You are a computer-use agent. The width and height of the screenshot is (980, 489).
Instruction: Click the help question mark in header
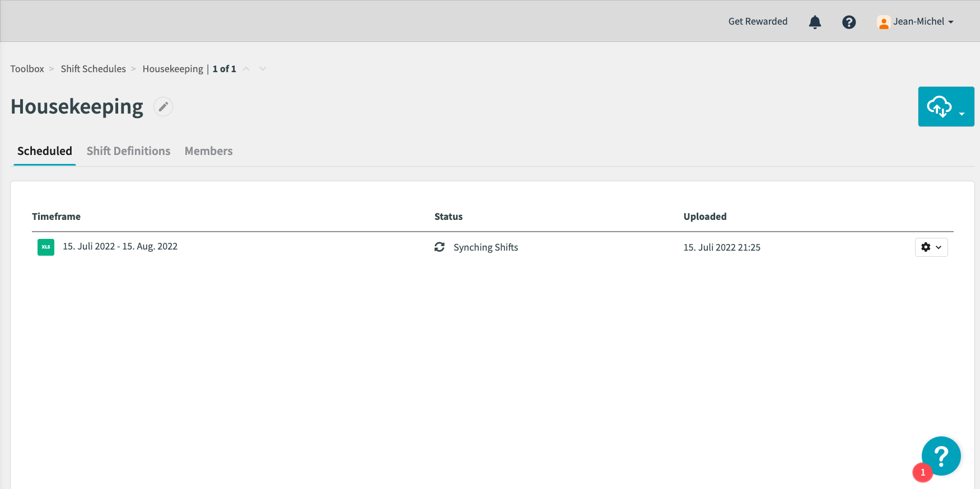[x=849, y=22]
